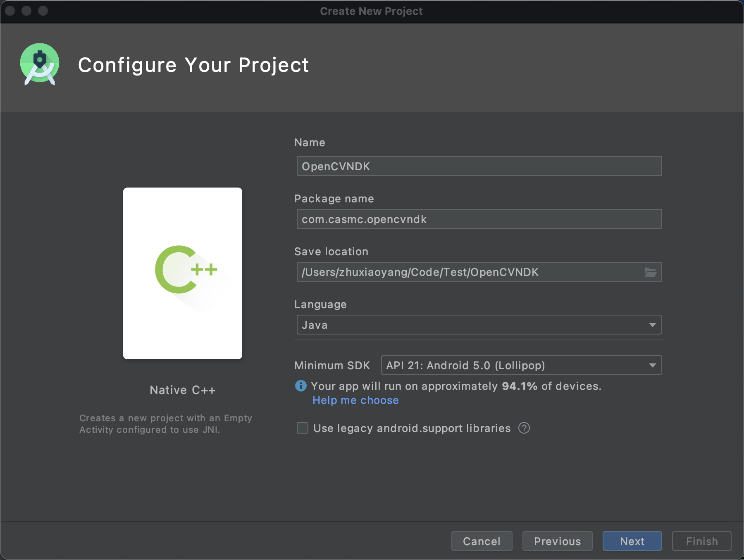Click the 94.1% of devices text
The width and height of the screenshot is (744, 560).
tap(551, 386)
